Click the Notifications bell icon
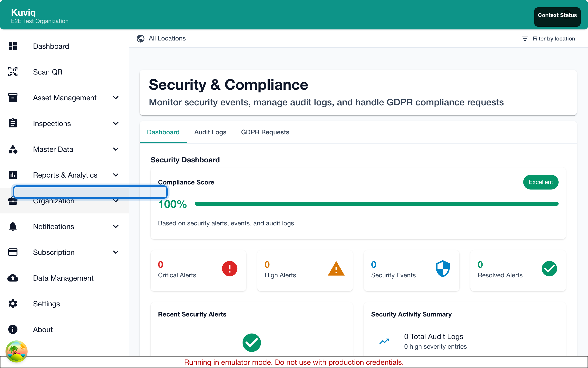 point(13,226)
